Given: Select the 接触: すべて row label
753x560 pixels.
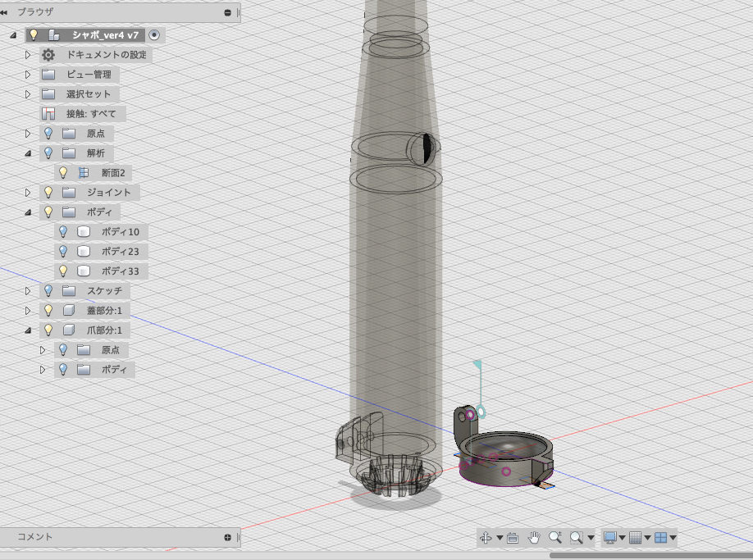Looking at the screenshot, I should (x=91, y=114).
